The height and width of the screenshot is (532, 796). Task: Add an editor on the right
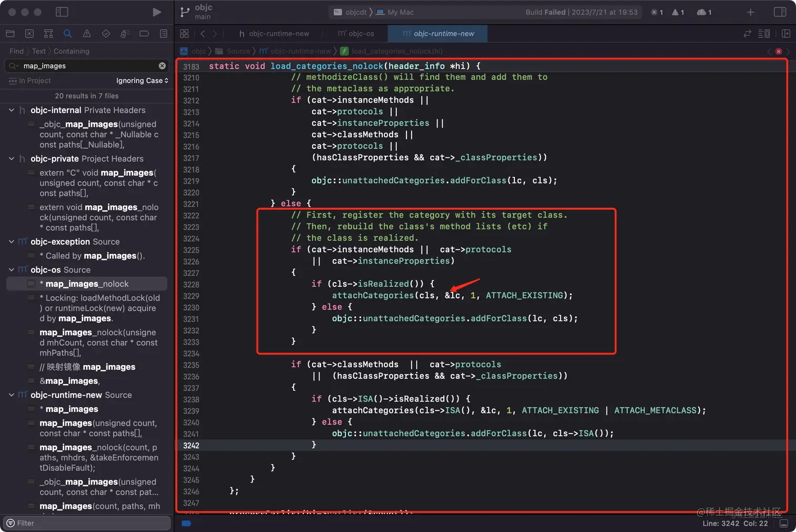tap(786, 34)
